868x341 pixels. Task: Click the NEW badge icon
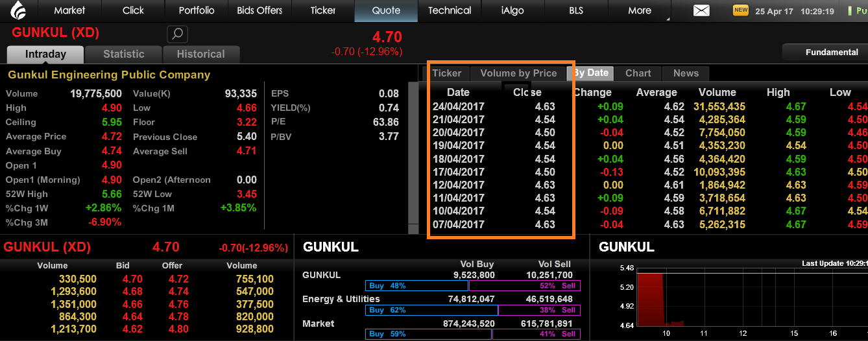(x=741, y=10)
